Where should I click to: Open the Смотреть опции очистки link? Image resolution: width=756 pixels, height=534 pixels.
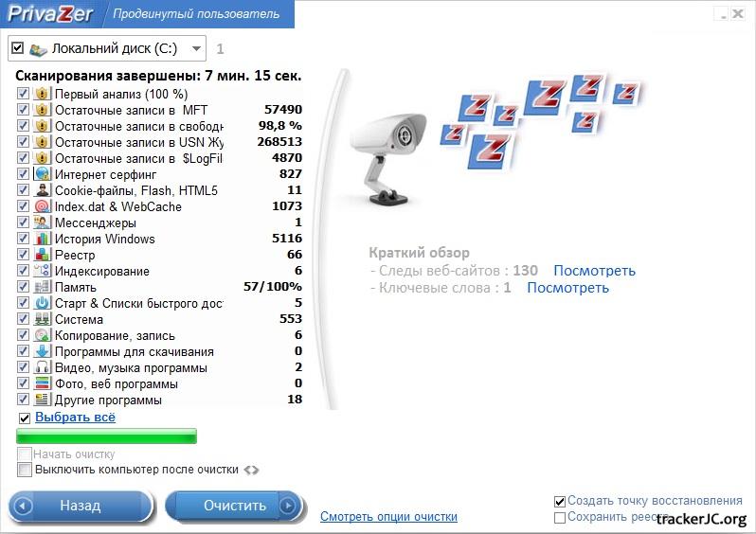click(x=388, y=517)
